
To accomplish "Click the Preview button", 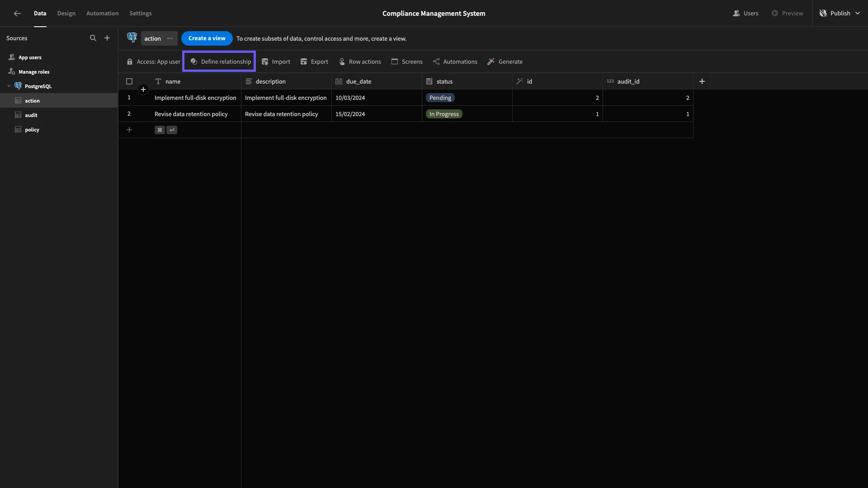I will tap(787, 14).
